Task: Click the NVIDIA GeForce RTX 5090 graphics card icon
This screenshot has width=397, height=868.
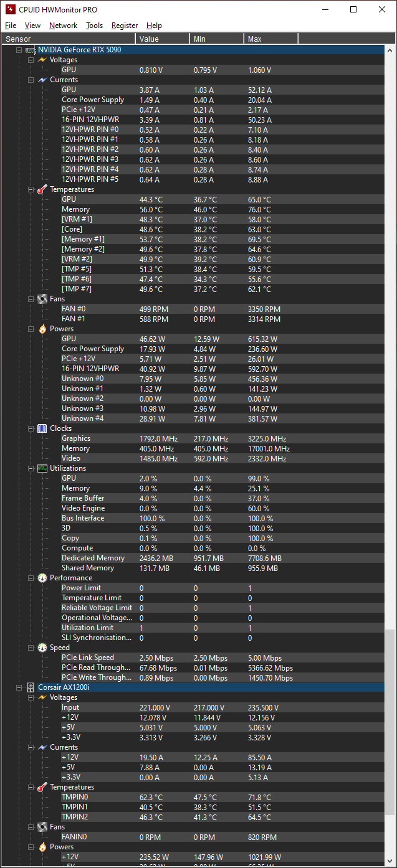Action: pos(30,50)
